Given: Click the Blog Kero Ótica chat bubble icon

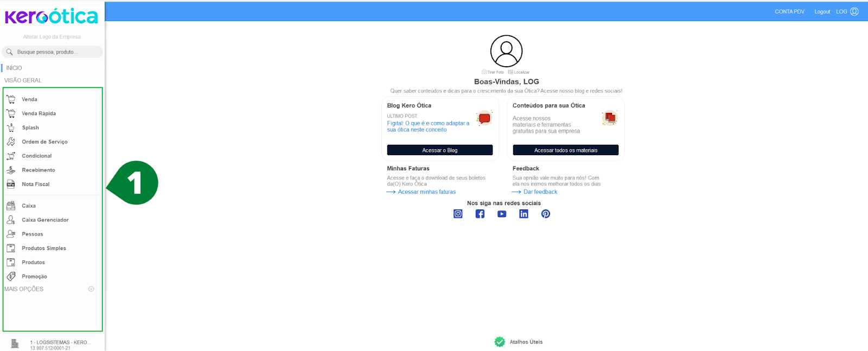Looking at the screenshot, I should click(484, 118).
